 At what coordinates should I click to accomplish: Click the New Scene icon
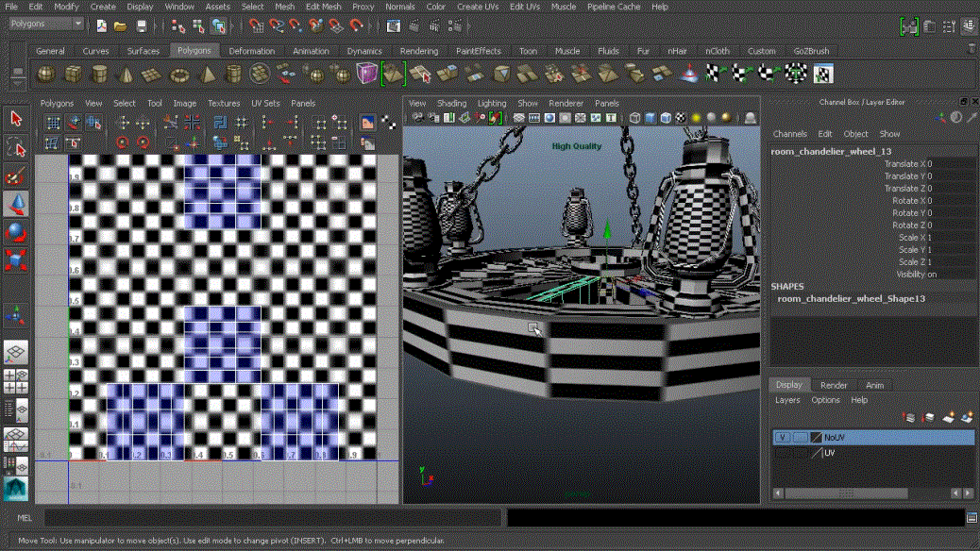point(101,25)
